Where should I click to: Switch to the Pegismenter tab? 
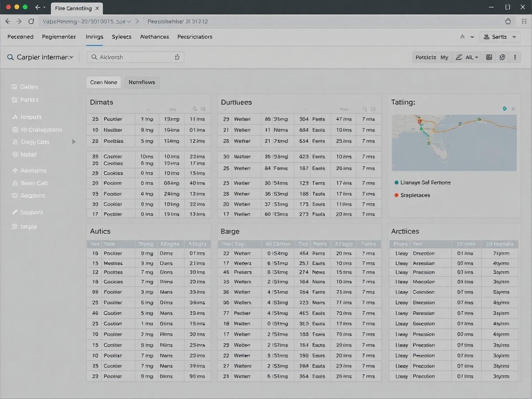(59, 37)
